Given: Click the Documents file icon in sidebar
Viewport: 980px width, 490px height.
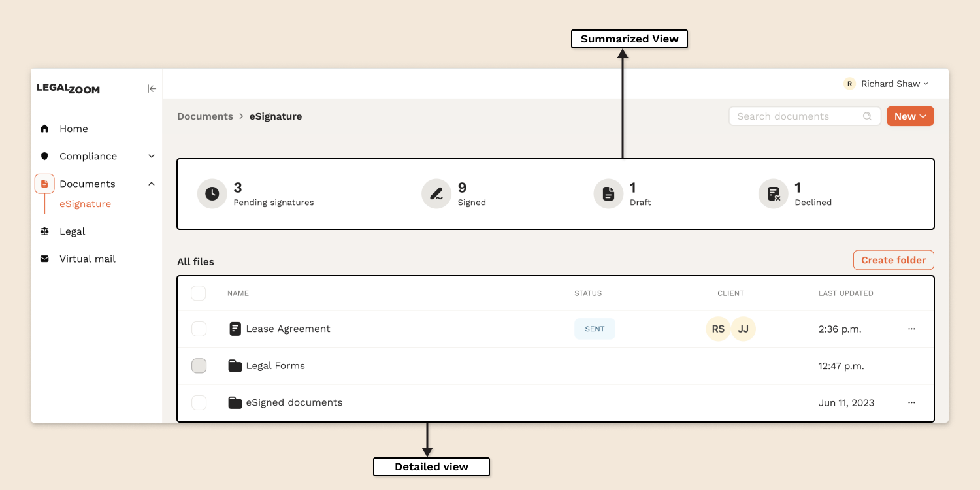Looking at the screenshot, I should pos(44,184).
